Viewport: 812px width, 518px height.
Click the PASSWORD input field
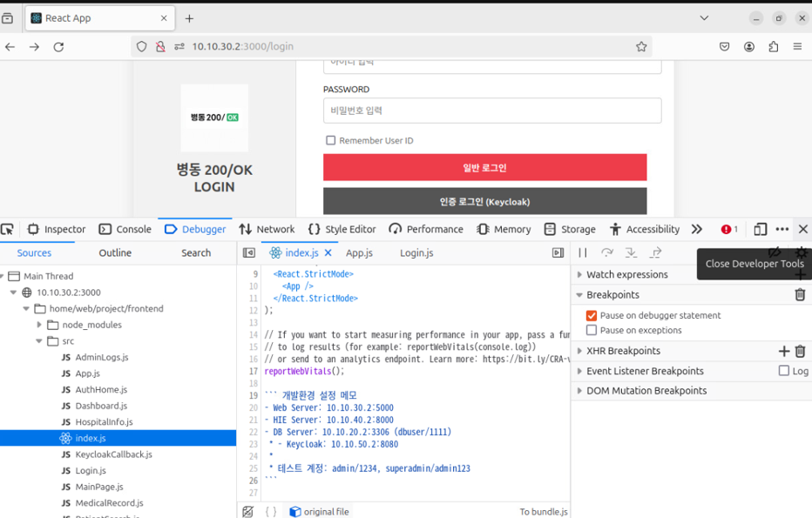point(492,111)
